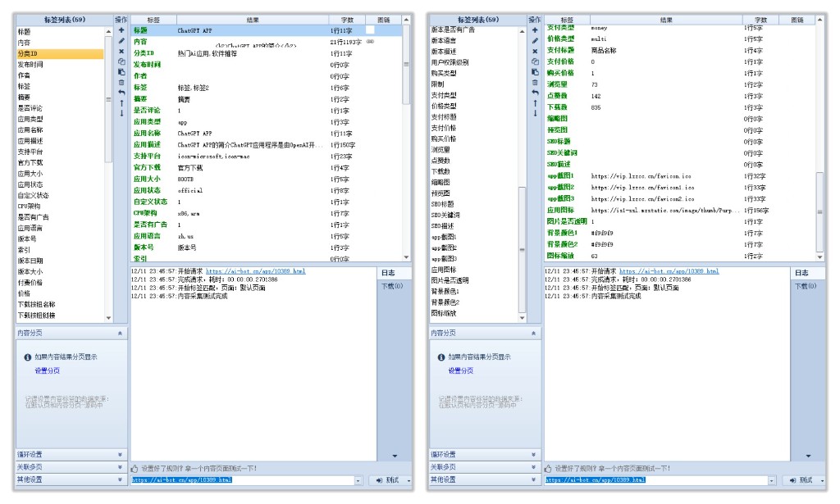Expand the 其他设置 section in right panel

click(533, 479)
